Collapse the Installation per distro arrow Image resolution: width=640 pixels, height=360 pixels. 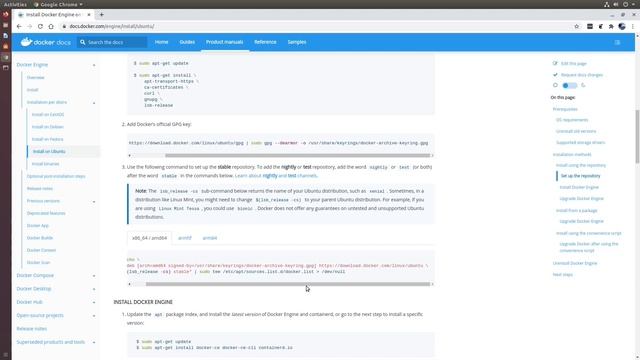[x=94, y=102]
